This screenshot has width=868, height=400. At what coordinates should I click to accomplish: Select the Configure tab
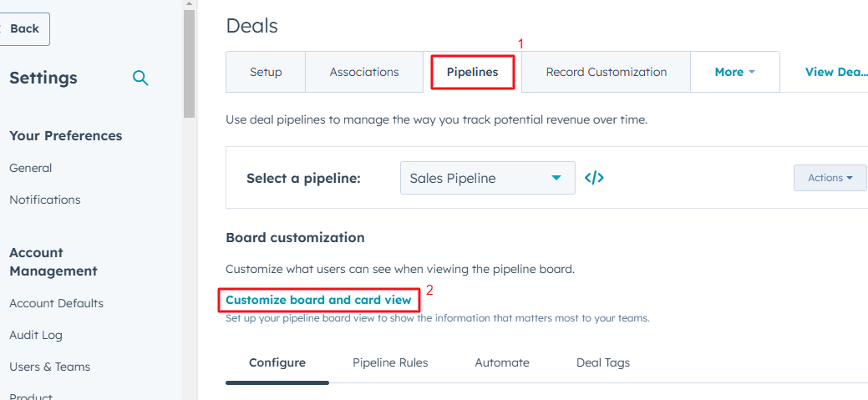(277, 362)
